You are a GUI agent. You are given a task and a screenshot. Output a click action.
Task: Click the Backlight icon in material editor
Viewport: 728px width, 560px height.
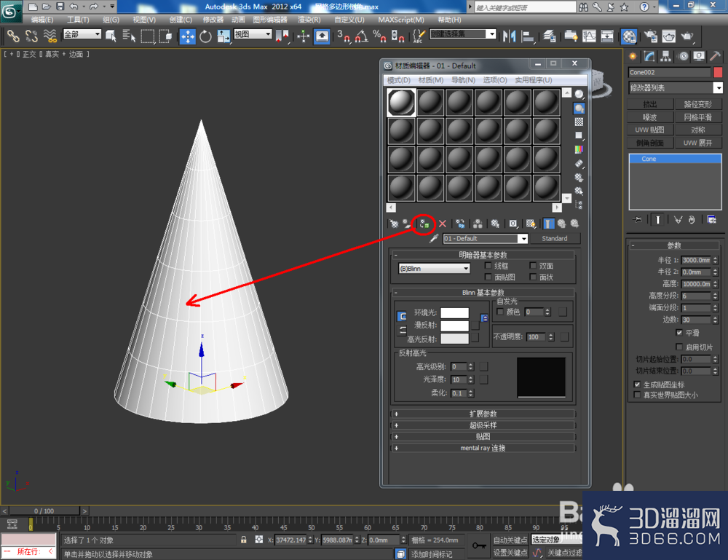pyautogui.click(x=579, y=109)
